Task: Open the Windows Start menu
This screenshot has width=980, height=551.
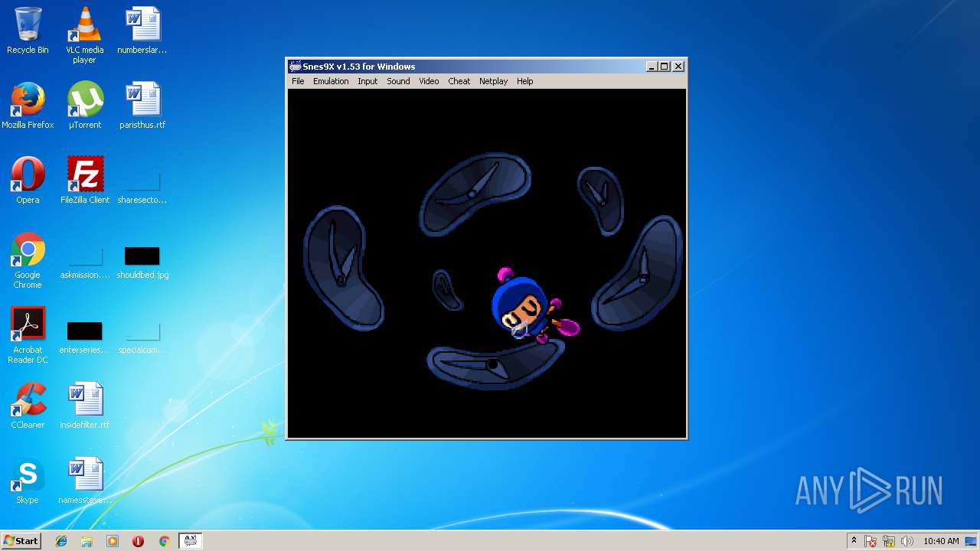Action: pyautogui.click(x=21, y=540)
